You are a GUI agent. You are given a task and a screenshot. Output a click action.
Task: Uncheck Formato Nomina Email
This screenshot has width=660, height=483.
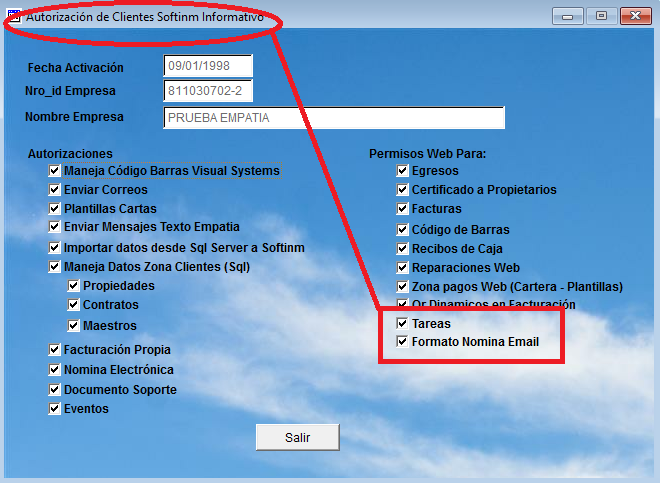pyautogui.click(x=402, y=342)
